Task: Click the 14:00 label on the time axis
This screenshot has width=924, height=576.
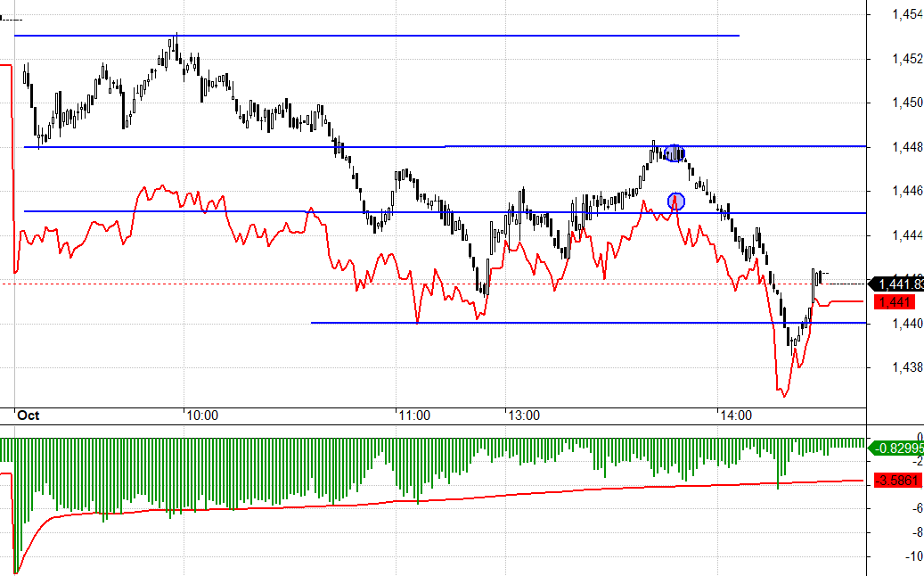Action: [737, 416]
